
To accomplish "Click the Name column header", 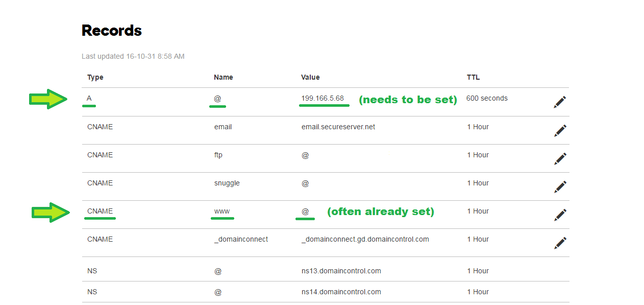I will (224, 78).
